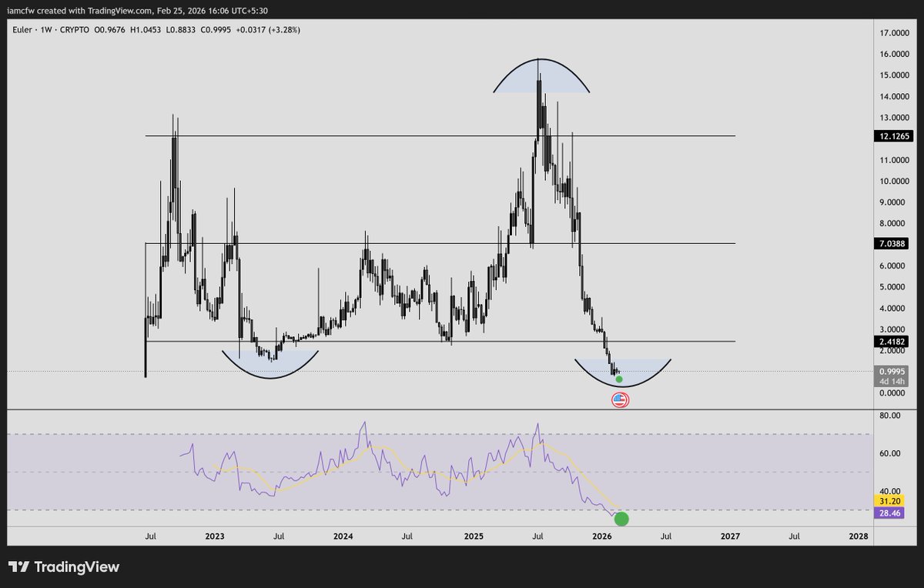This screenshot has height=588, width=924.
Task: Select the small green dot beside the latest candle
Action: (x=619, y=379)
